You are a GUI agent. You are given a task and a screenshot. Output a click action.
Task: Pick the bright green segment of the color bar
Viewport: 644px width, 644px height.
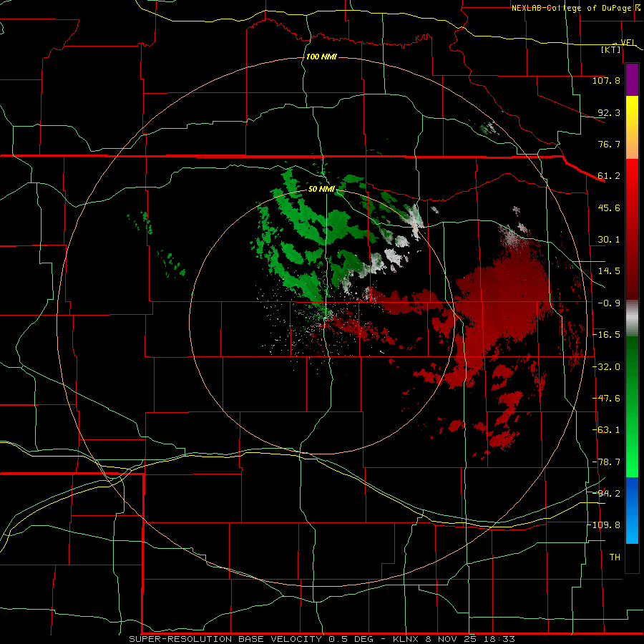tap(632, 406)
